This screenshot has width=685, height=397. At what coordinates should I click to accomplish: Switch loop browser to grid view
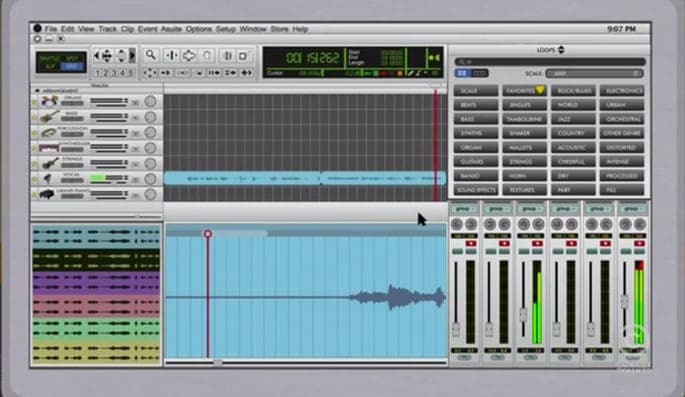pos(463,73)
